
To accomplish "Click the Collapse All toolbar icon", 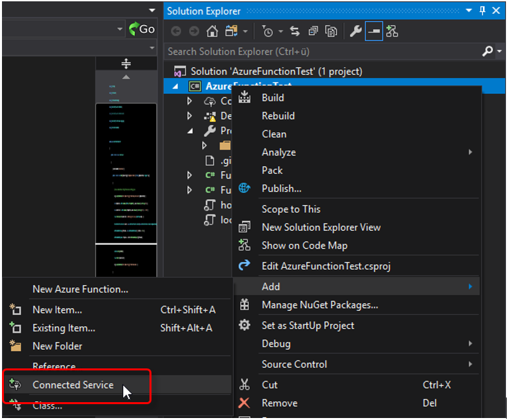I will tap(313, 31).
